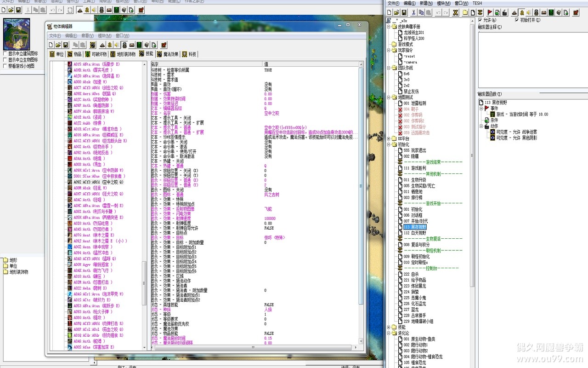The image size is (588, 368).
Task: Click the new event red flag icon
Action: click(490, 12)
